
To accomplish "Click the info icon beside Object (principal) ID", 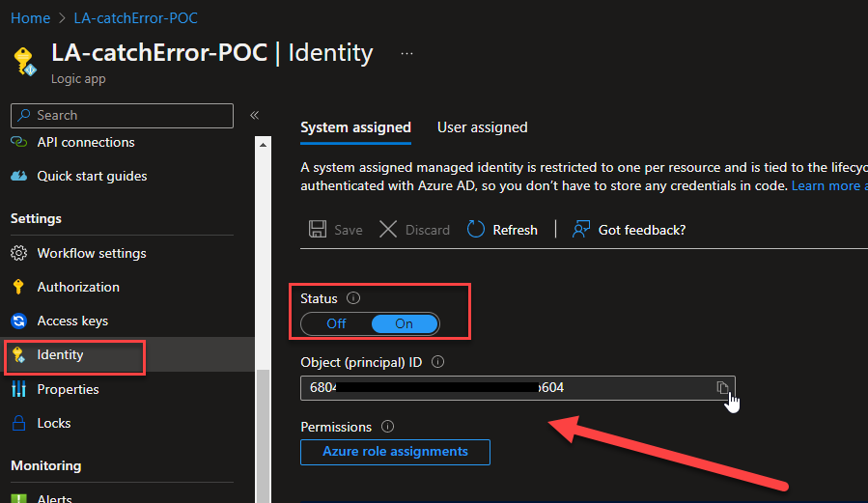I will pos(437,362).
